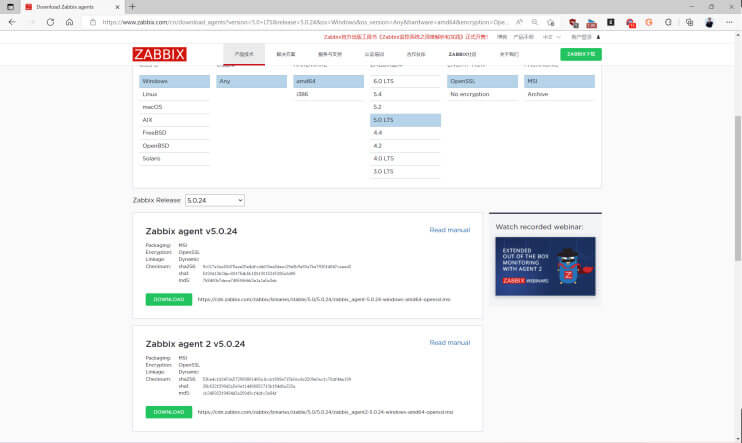Open the Zabbix Release 5.0.24 dropdown
The height and width of the screenshot is (443, 742).
pos(215,200)
